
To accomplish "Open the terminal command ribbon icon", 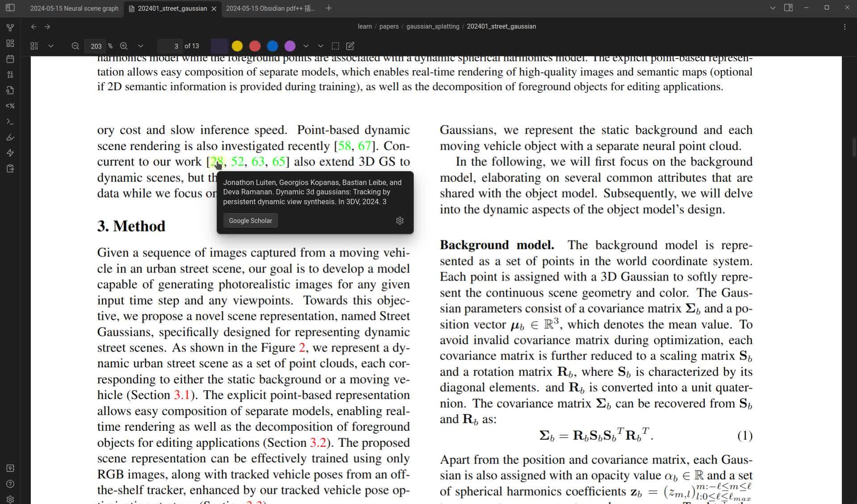I will (10, 122).
